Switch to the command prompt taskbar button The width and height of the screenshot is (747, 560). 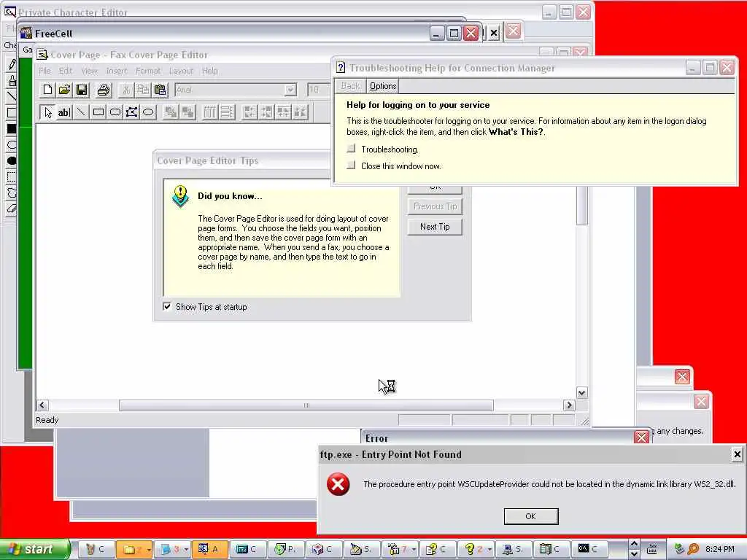point(589,549)
